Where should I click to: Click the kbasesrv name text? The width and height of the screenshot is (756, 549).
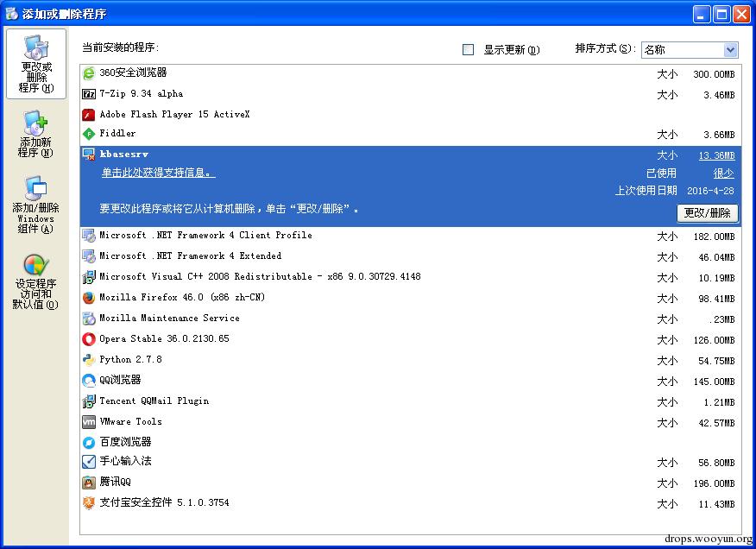click(124, 155)
